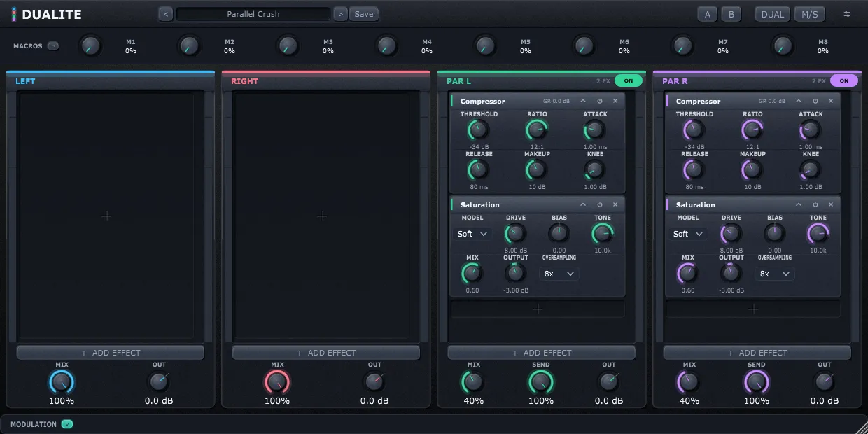Open the Parallel Crush preset name field
The height and width of the screenshot is (434, 868).
tap(253, 14)
